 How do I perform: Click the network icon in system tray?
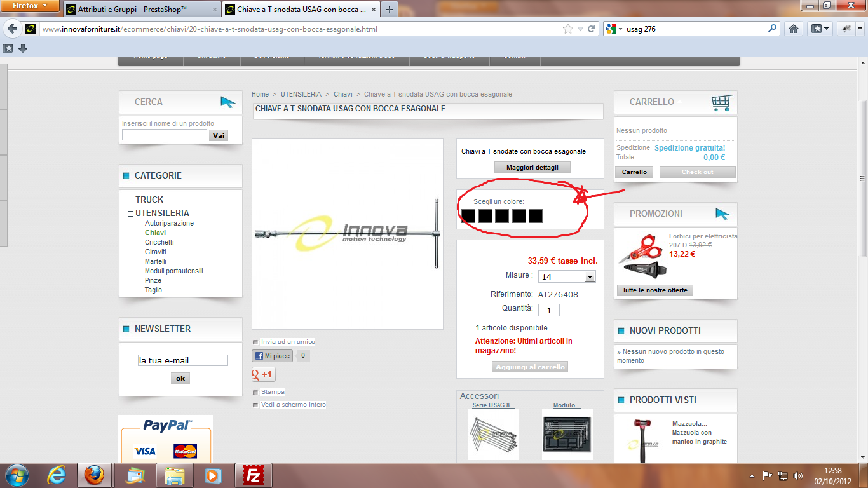point(783,475)
